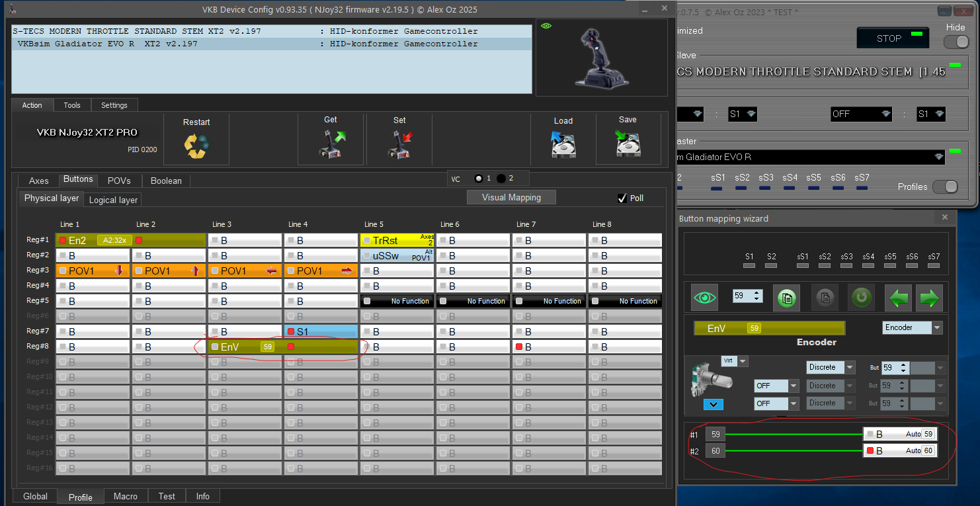This screenshot has width=980, height=506.
Task: Click the S1 shift indicator in mapping wizard
Action: click(749, 265)
